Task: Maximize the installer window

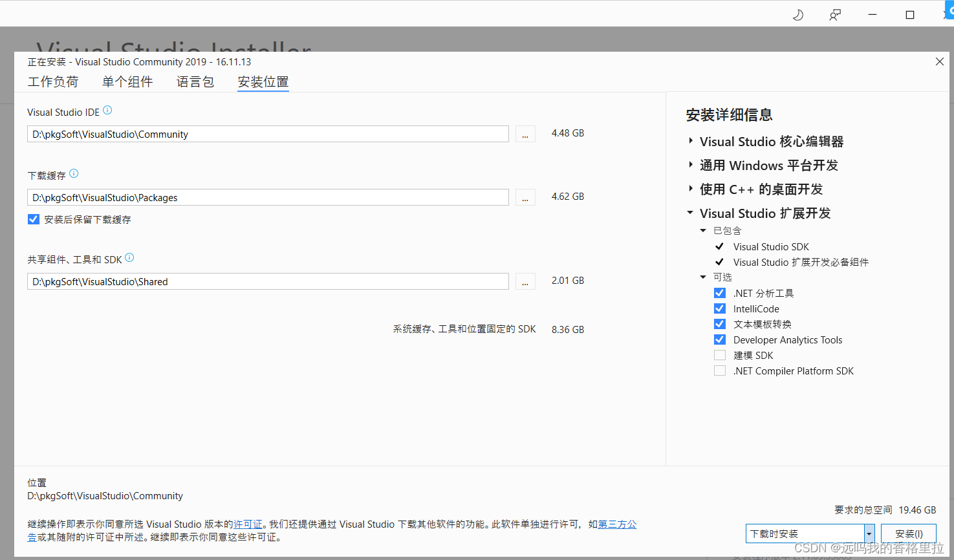Action: [x=910, y=15]
